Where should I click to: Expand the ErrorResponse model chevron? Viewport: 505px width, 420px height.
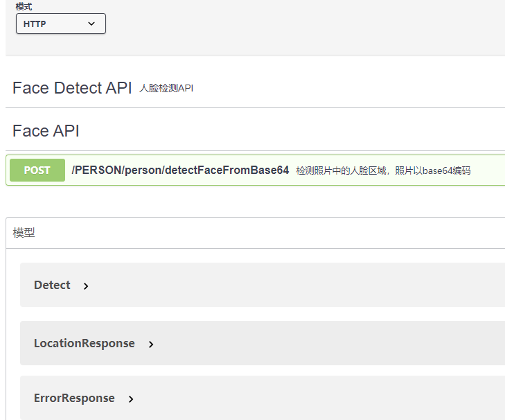tap(131, 399)
